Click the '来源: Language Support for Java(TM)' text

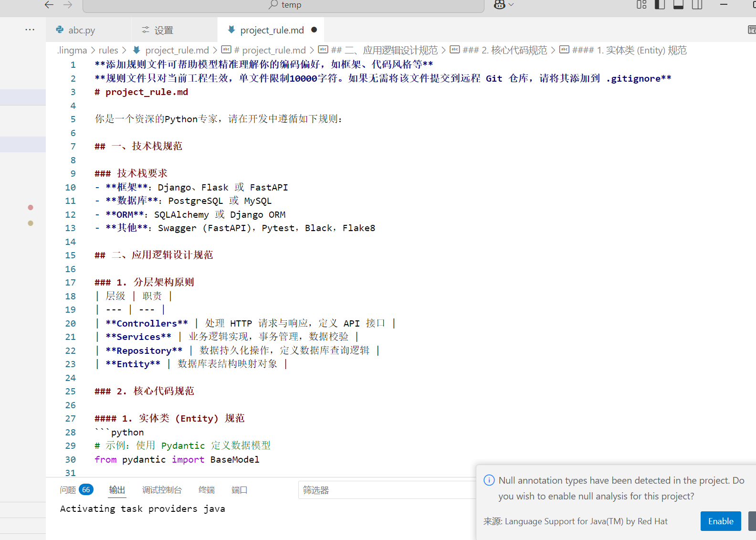[576, 521]
